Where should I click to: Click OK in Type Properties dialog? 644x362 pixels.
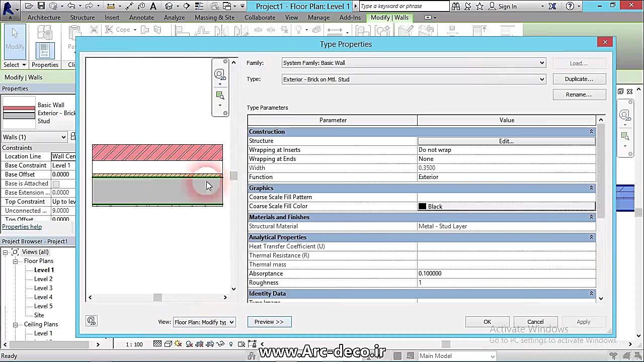487,322
